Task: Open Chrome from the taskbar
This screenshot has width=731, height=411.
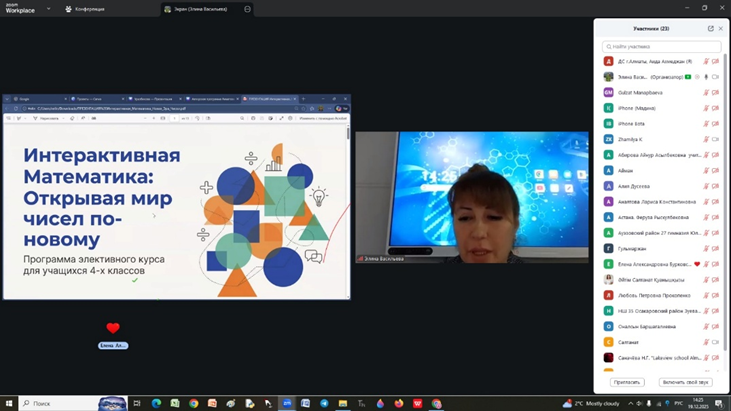Action: point(193,403)
